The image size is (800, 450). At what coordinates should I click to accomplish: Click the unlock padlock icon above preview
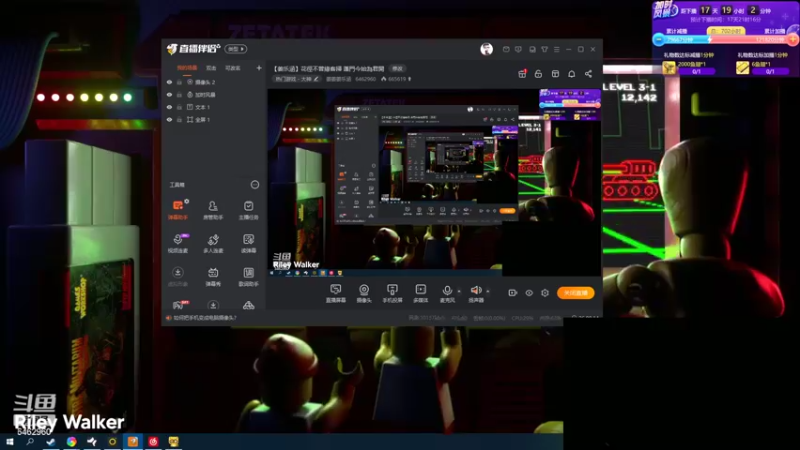(x=538, y=74)
